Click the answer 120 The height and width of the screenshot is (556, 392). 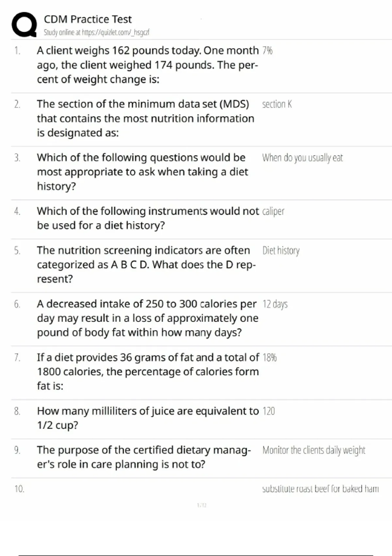click(269, 411)
